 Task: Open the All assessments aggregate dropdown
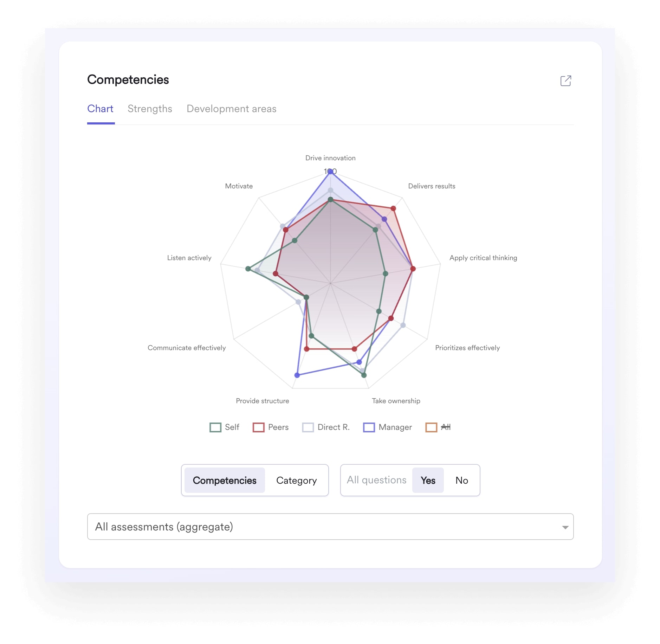[330, 526]
